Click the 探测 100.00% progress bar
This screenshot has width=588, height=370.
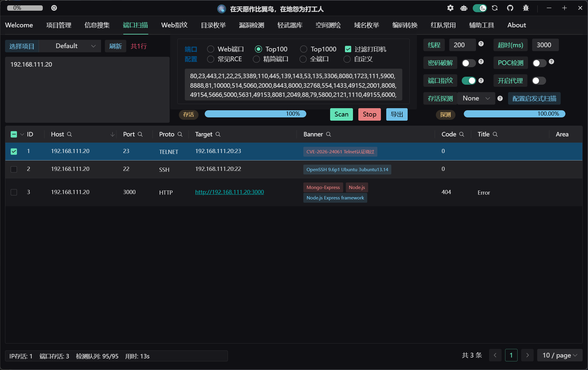tap(514, 114)
